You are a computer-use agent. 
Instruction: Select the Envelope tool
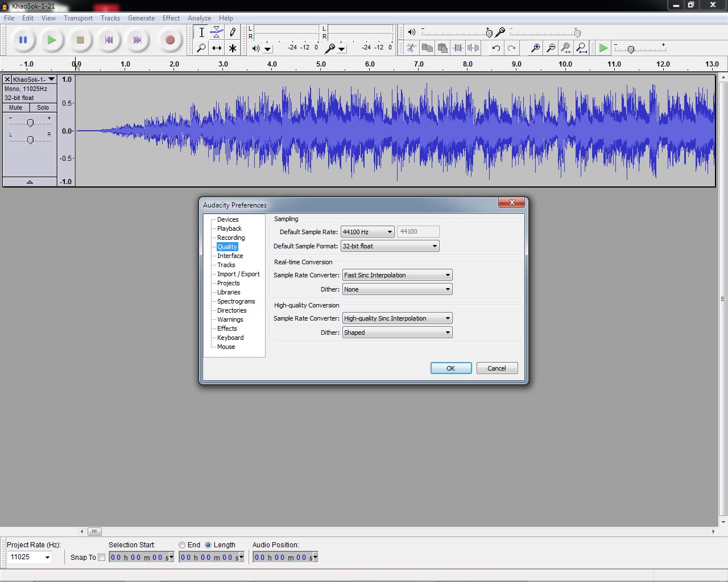217,32
